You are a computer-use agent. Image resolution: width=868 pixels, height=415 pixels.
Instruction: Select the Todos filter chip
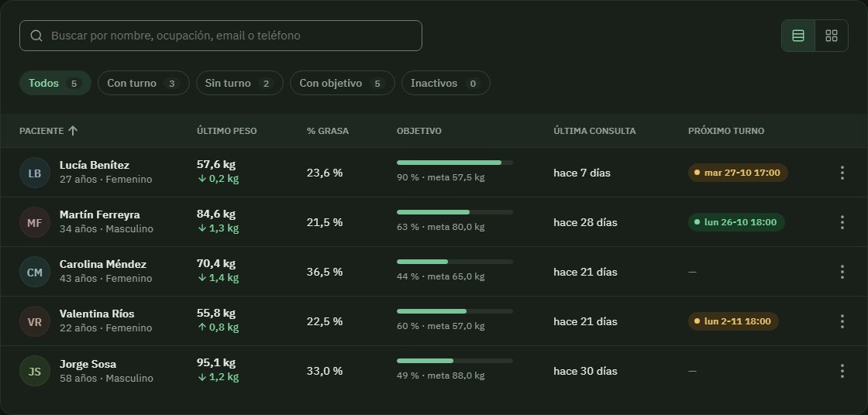click(x=55, y=83)
